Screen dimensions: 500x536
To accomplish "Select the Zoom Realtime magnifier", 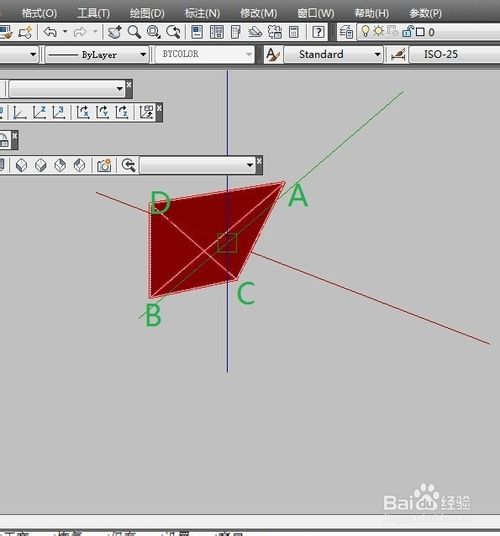I will pyautogui.click(x=134, y=32).
